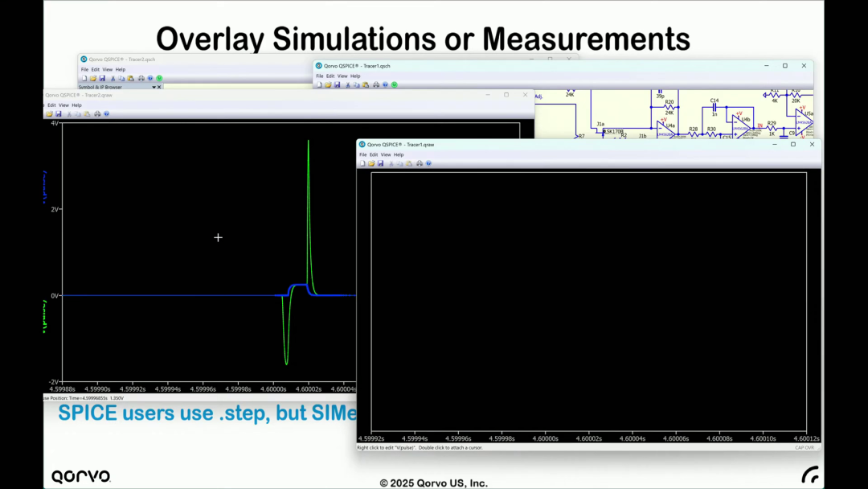This screenshot has height=489, width=868.
Task: Close the Symbol & IP Browser panel
Action: pos(159,87)
